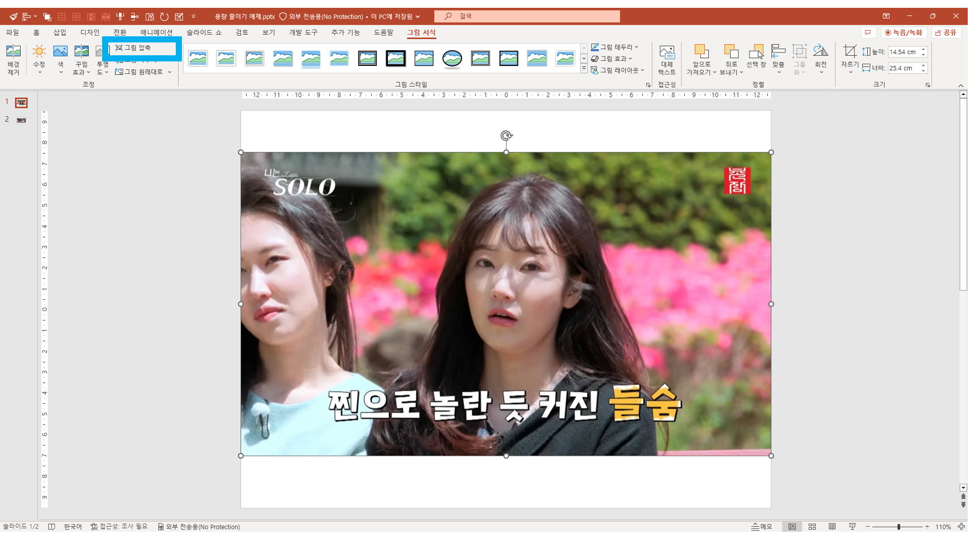
Task: Open the 크기 group dialog launcher
Action: [x=928, y=85]
